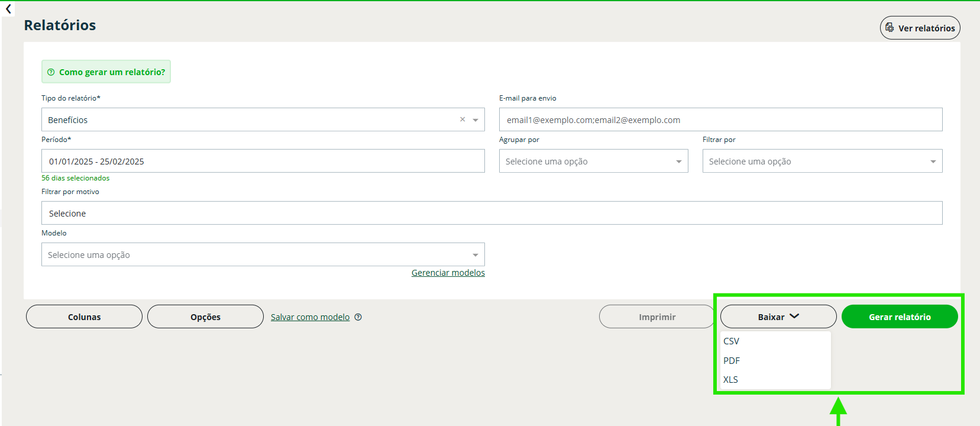Open the Ver relatórios button
The height and width of the screenshot is (426, 980).
pos(920,28)
